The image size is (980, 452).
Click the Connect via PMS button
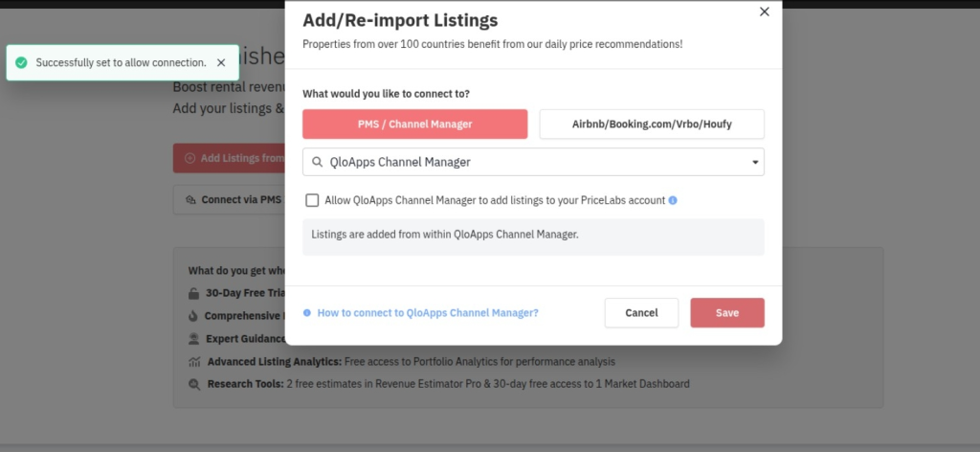(x=230, y=200)
